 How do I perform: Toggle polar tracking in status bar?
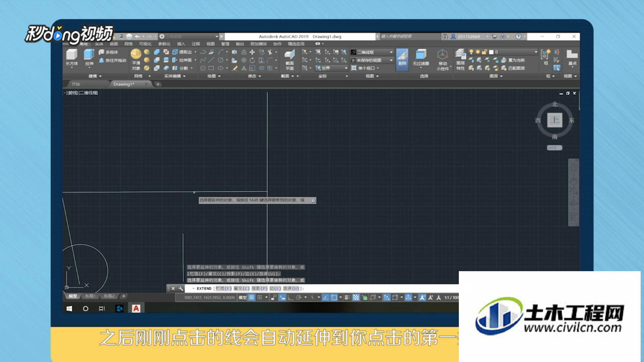[x=299, y=297]
